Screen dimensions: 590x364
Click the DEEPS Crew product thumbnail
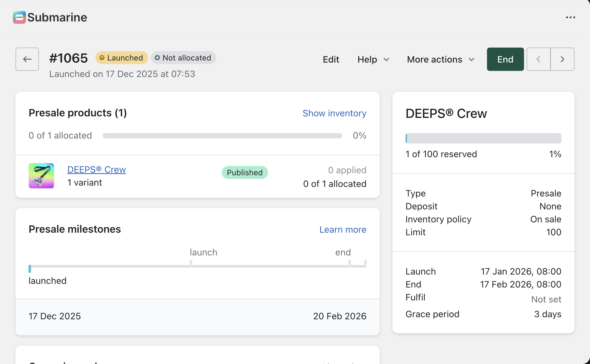41,176
